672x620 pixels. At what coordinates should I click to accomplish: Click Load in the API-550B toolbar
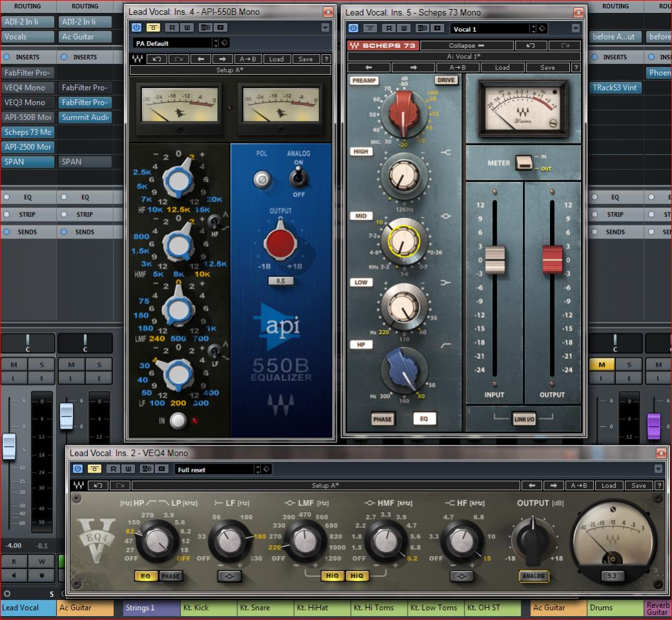(x=277, y=59)
